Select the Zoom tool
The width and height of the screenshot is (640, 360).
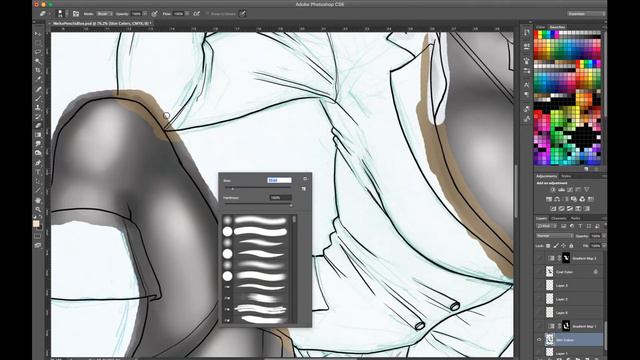click(38, 209)
